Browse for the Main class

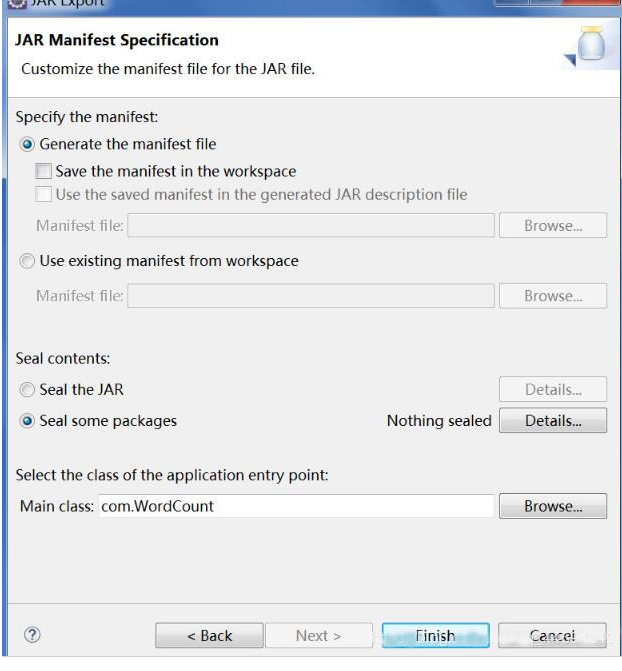(552, 506)
